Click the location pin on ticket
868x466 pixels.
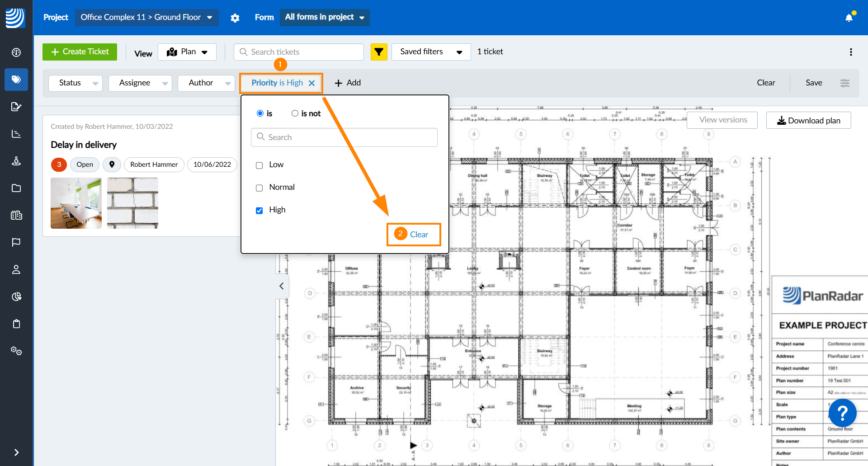(112, 165)
